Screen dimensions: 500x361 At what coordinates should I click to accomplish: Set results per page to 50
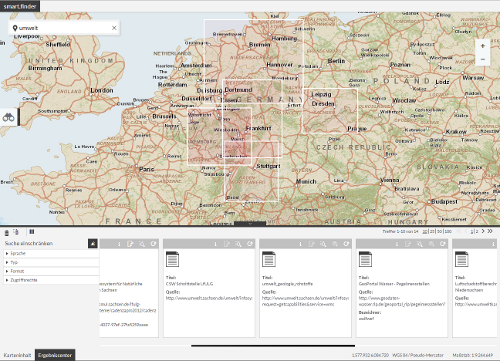click(x=439, y=231)
